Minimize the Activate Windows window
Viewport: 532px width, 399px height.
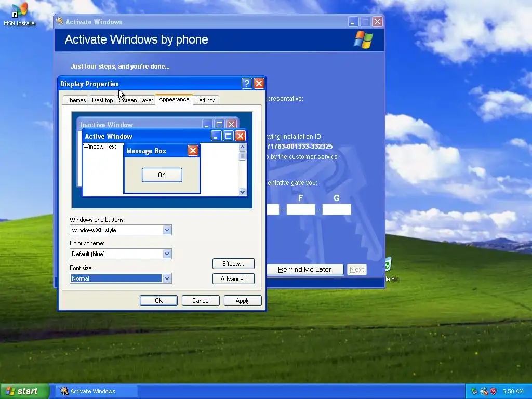tap(353, 22)
